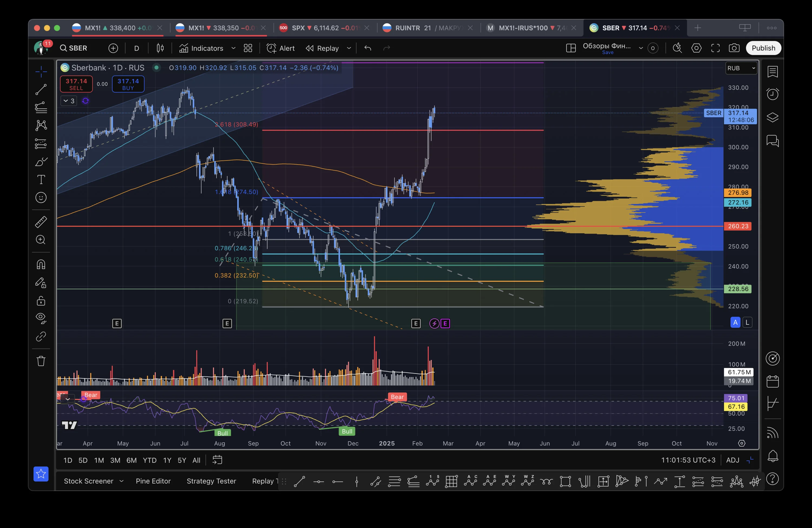812x528 pixels.
Task: Open a new browser tab with plus
Action: [698, 28]
